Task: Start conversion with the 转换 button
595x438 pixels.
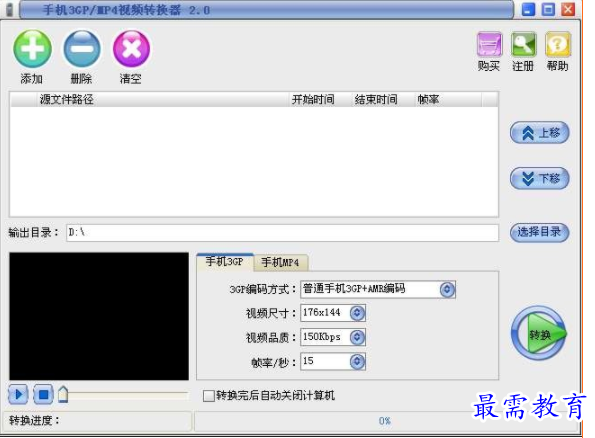Action: pos(539,334)
